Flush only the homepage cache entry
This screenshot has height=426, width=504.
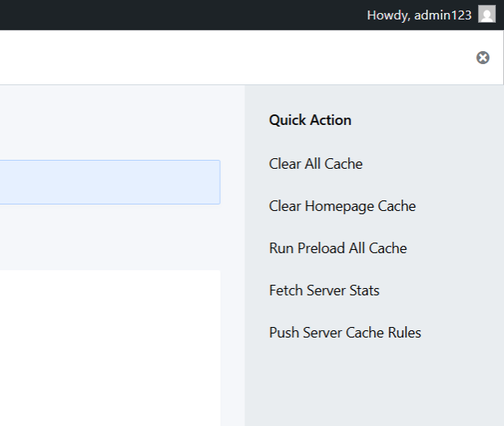(342, 206)
